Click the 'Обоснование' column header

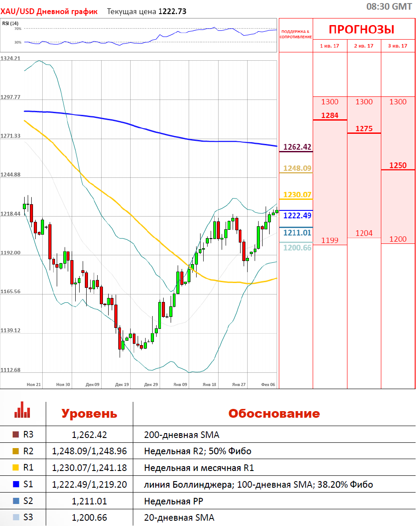274,414
